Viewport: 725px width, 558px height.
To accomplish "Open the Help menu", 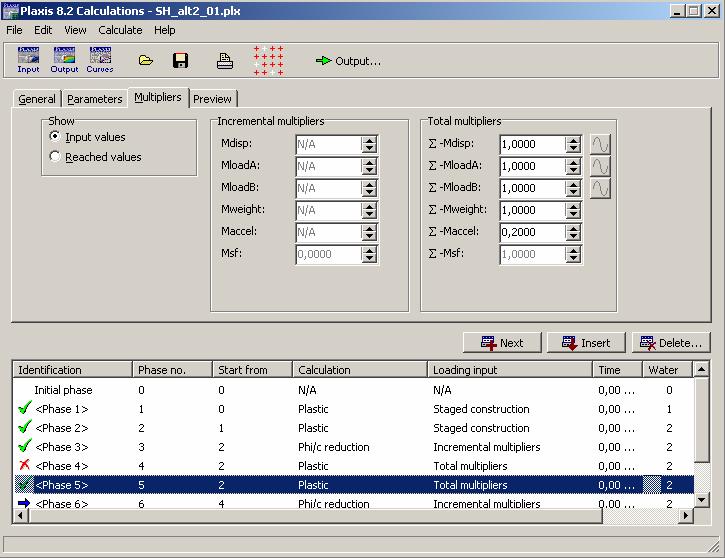I will point(165,30).
